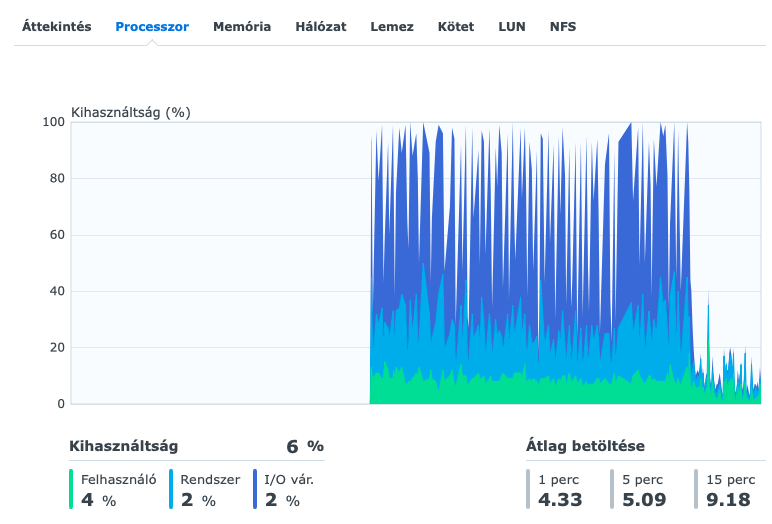Click the I/O vár. 2 % value
Image resolution: width=772 pixels, height=524 pixels.
(282, 500)
